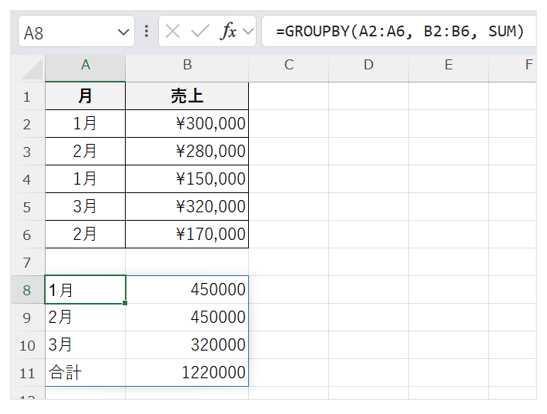Screen dimensions: 547x414
Task: Click the cell with ¥170,000
Action: click(187, 234)
